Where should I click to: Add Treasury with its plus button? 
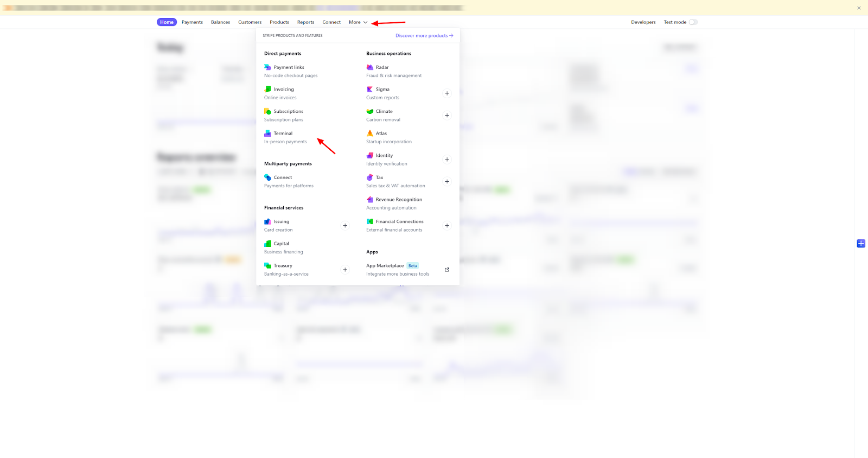click(345, 270)
